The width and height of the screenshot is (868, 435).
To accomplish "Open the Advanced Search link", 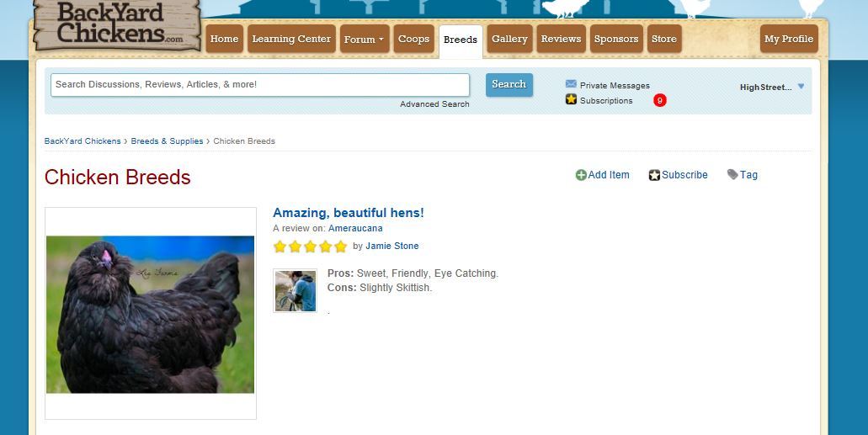I will pyautogui.click(x=434, y=104).
